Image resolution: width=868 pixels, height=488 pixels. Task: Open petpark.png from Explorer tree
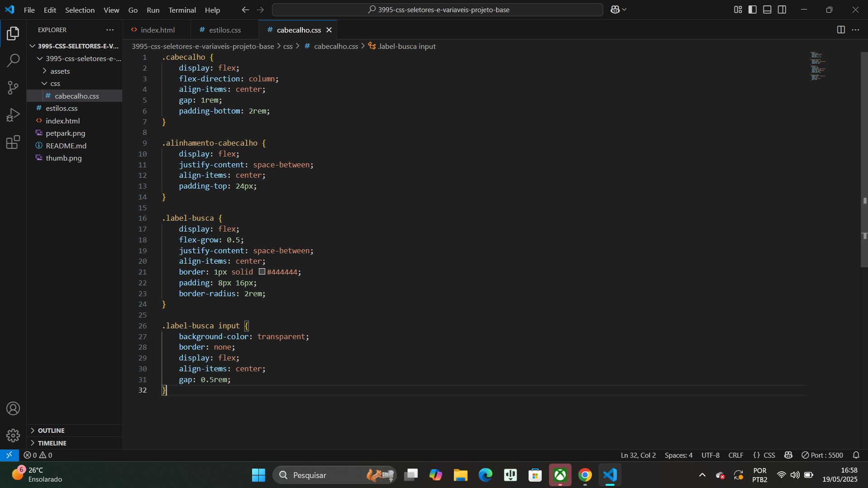click(75, 133)
